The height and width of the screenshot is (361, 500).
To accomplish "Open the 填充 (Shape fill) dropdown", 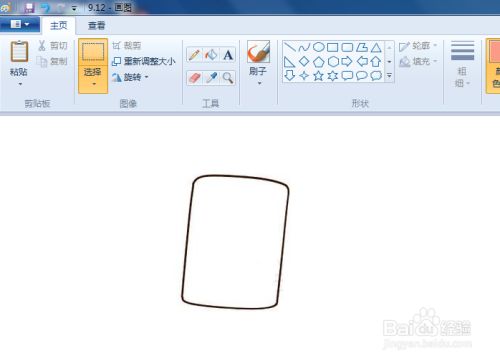I will tap(418, 61).
